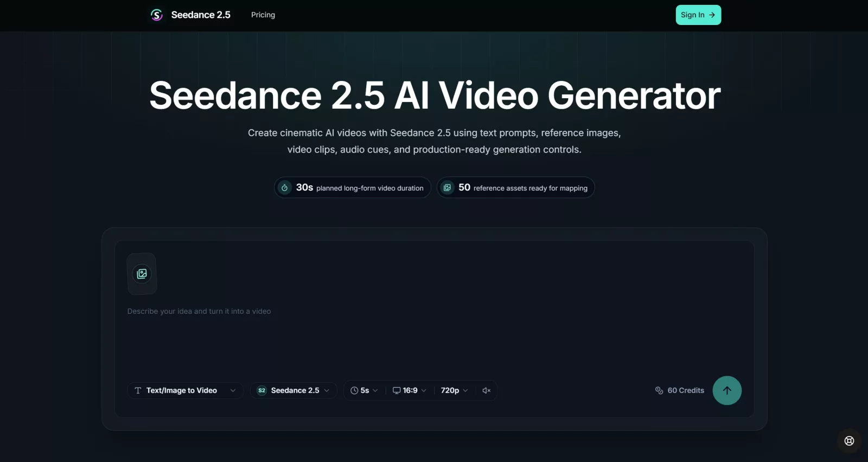This screenshot has width=868, height=462.
Task: Open the help lifebuoy widget
Action: [850, 441]
